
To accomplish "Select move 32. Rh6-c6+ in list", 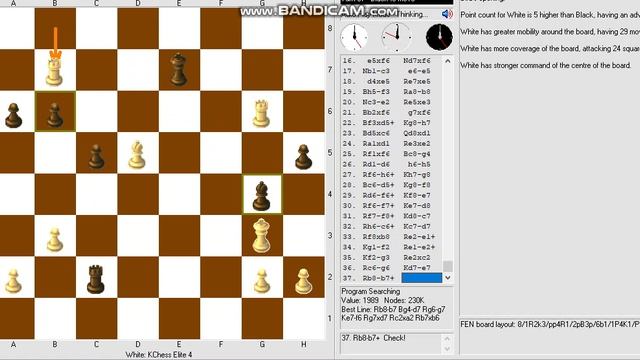I will coord(378,226).
